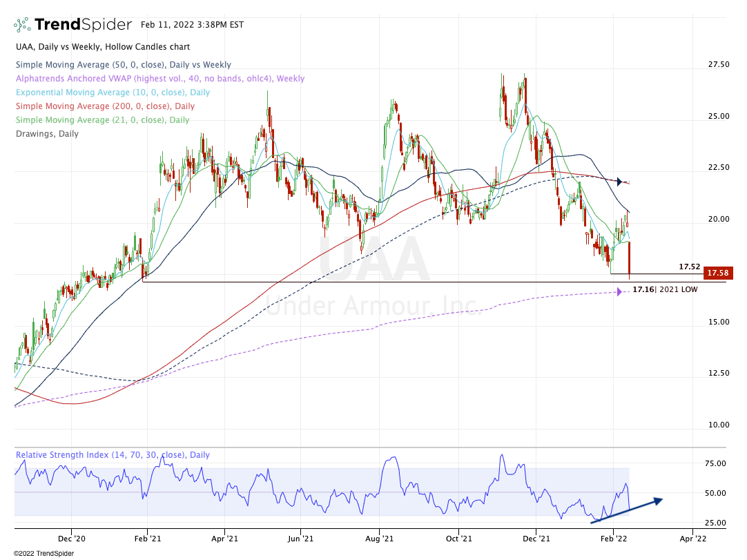The height and width of the screenshot is (560, 747).
Task: Select the Simple Moving Average (200) legend entry
Action: click(x=106, y=106)
